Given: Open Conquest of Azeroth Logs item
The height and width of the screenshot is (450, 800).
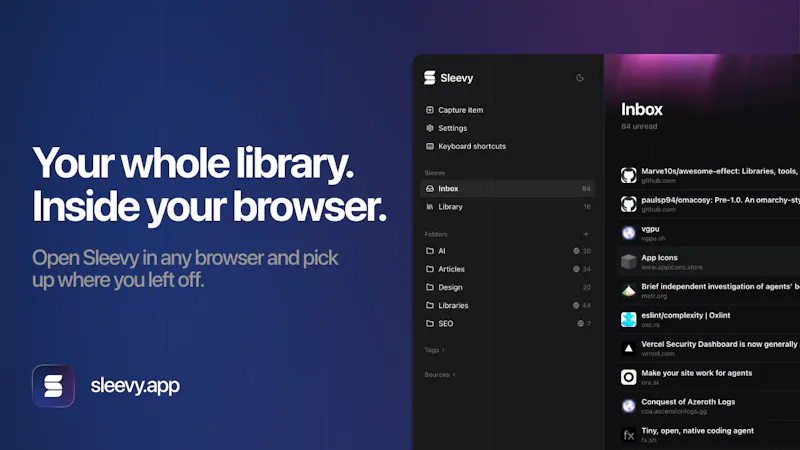Looking at the screenshot, I should [709, 406].
